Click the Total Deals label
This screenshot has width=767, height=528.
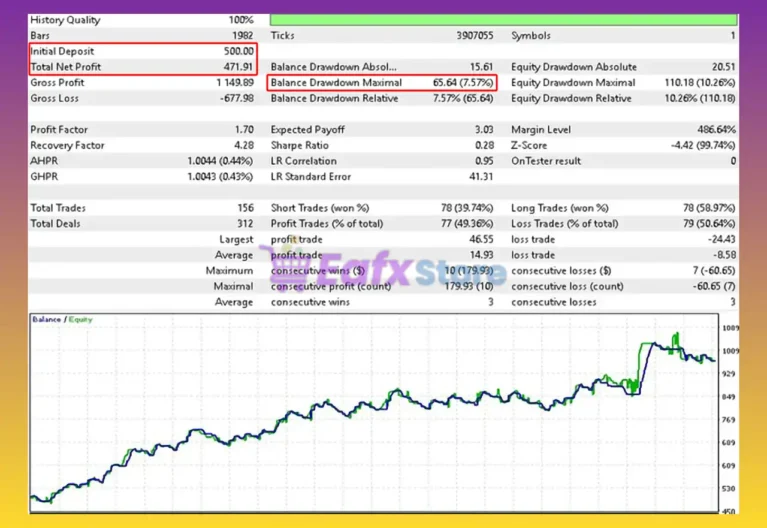55,224
